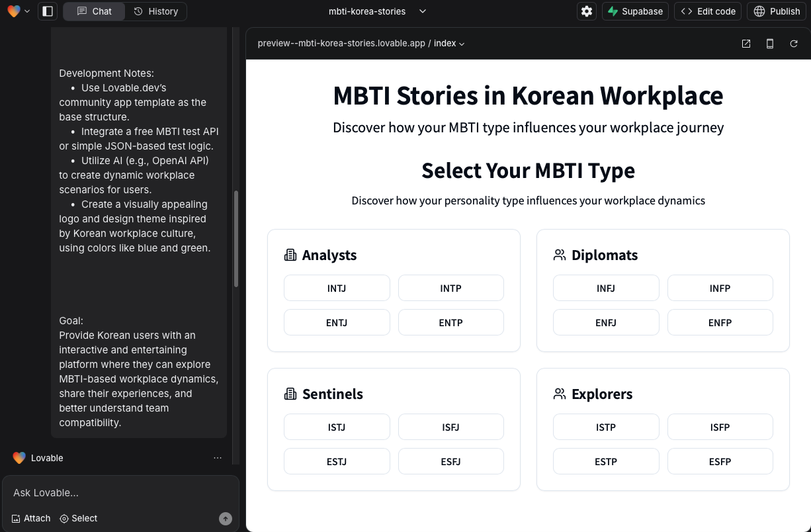This screenshot has width=811, height=532.
Task: Select the ENTJ type
Action: point(337,323)
